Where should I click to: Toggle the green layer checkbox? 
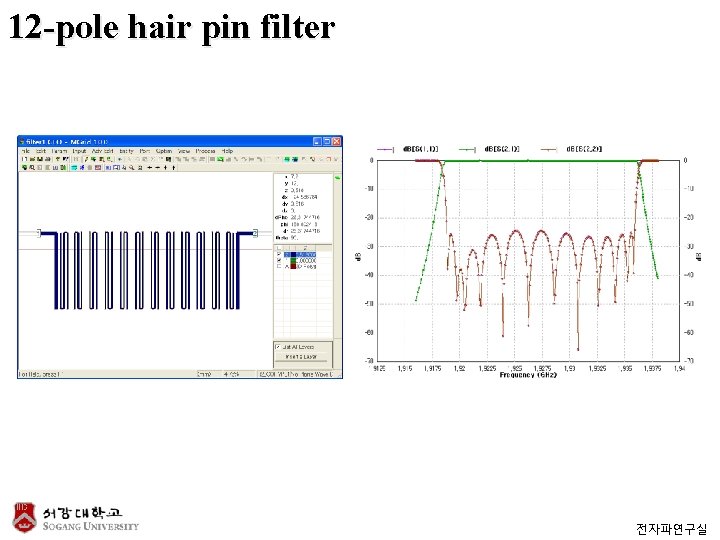click(279, 260)
